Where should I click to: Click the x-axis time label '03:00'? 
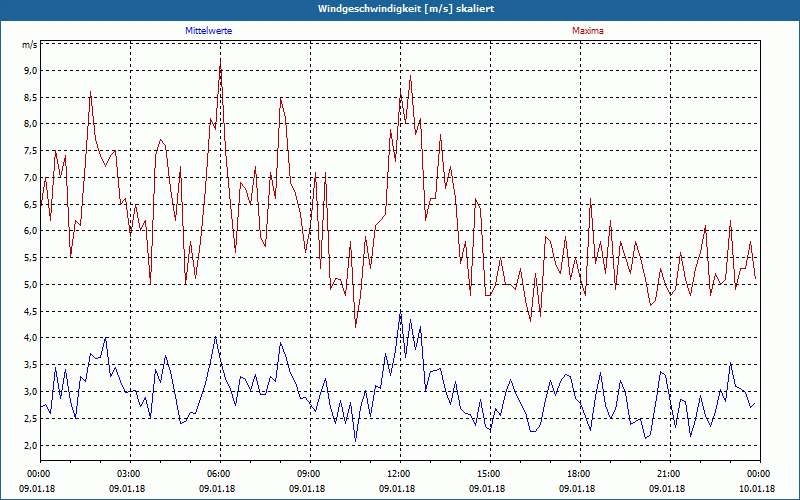tap(131, 474)
